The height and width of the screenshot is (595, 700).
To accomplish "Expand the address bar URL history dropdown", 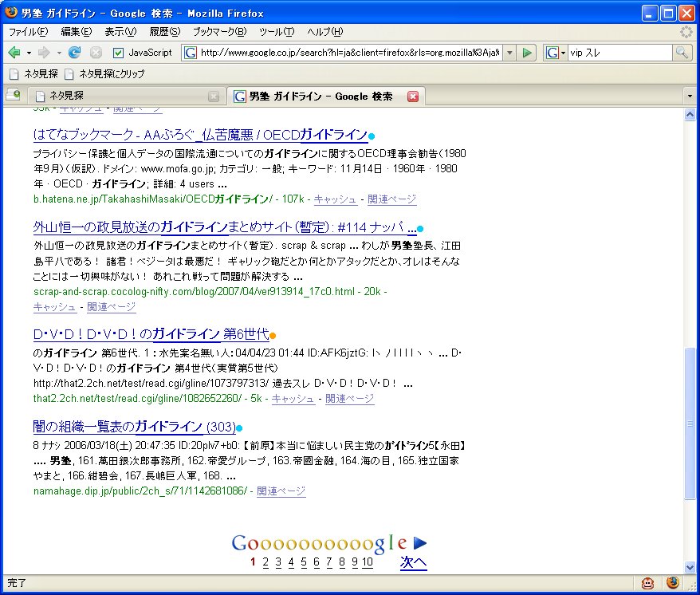I will pyautogui.click(x=509, y=53).
